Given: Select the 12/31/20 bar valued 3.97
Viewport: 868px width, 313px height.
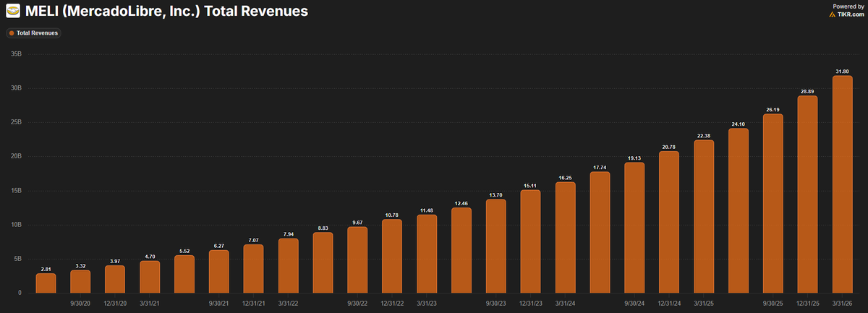Looking at the screenshot, I should (x=115, y=279).
